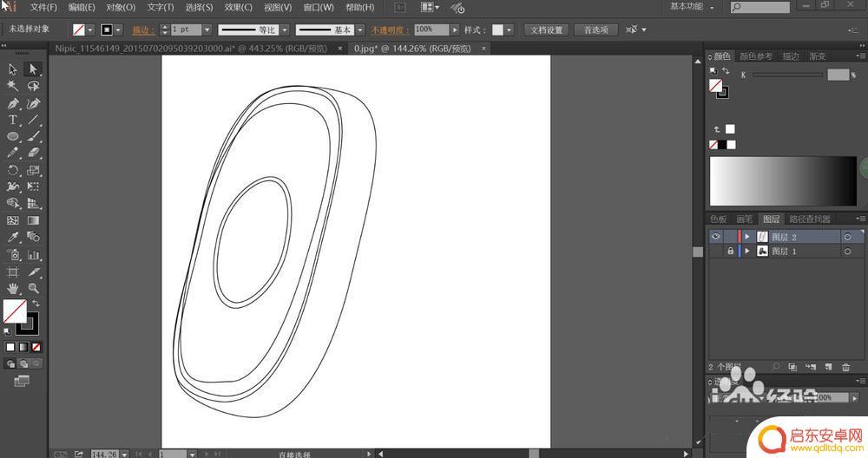The width and height of the screenshot is (868, 458).
Task: Select the Mesh tool
Action: point(13,220)
